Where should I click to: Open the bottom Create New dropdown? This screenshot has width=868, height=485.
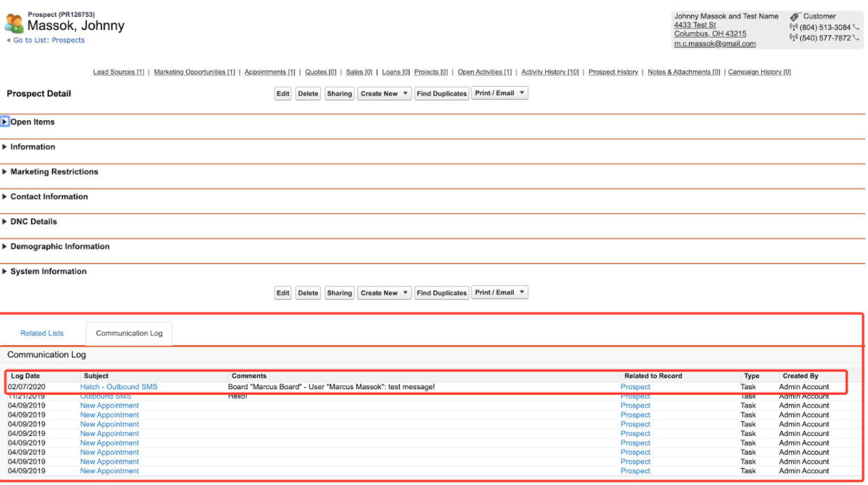tap(384, 293)
